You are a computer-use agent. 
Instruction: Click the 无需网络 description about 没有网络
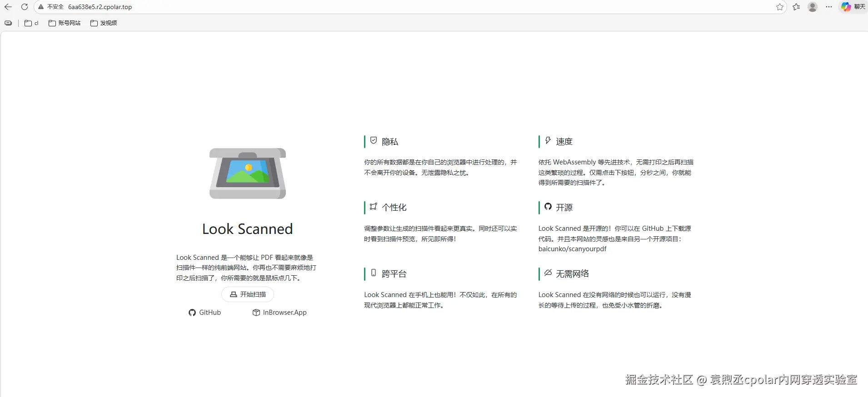(615, 300)
